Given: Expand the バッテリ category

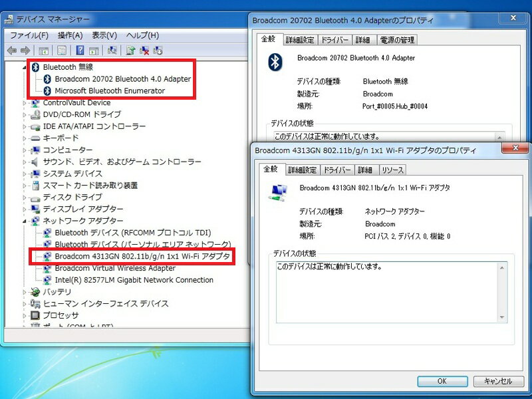Looking at the screenshot, I should [x=25, y=292].
